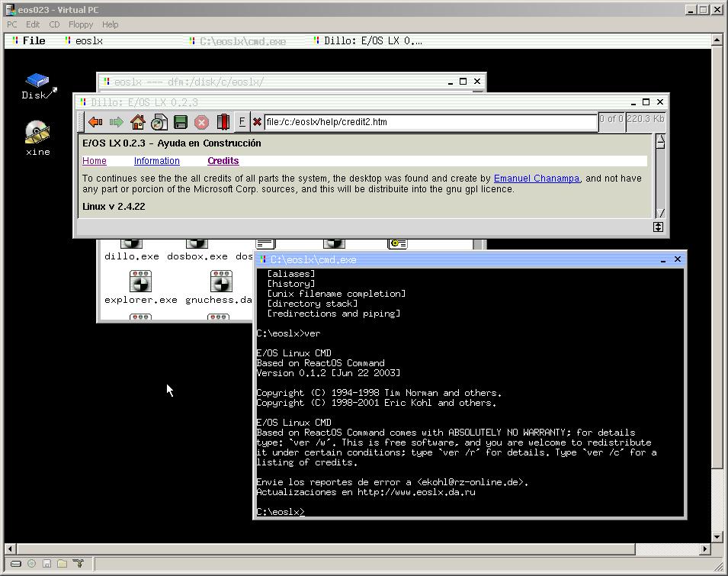Viewport: 728px width, 576px height.
Task: Click the F button in Dillo's toolbar
Action: pos(242,122)
